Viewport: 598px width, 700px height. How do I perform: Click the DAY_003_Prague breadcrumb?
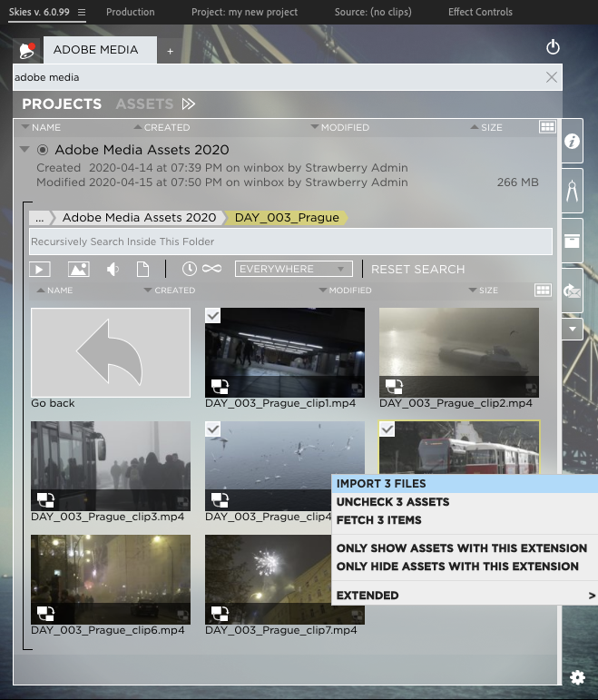[x=287, y=217]
